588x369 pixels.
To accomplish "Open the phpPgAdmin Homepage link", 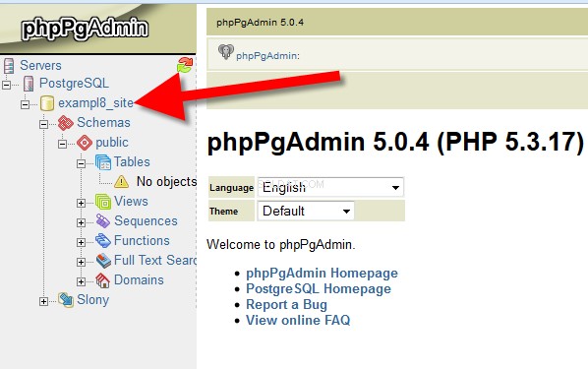I will coord(322,273).
